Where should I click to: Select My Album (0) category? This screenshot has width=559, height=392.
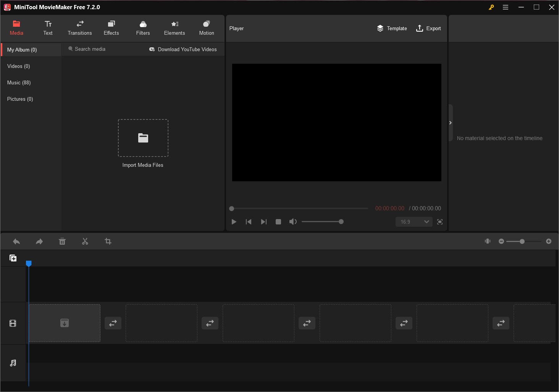point(31,50)
